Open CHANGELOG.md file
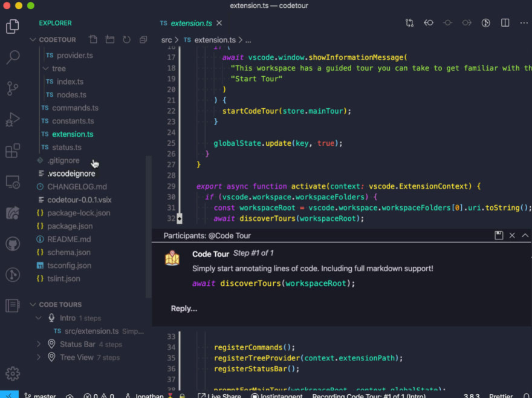Viewport: 532px width, 398px height. click(77, 187)
